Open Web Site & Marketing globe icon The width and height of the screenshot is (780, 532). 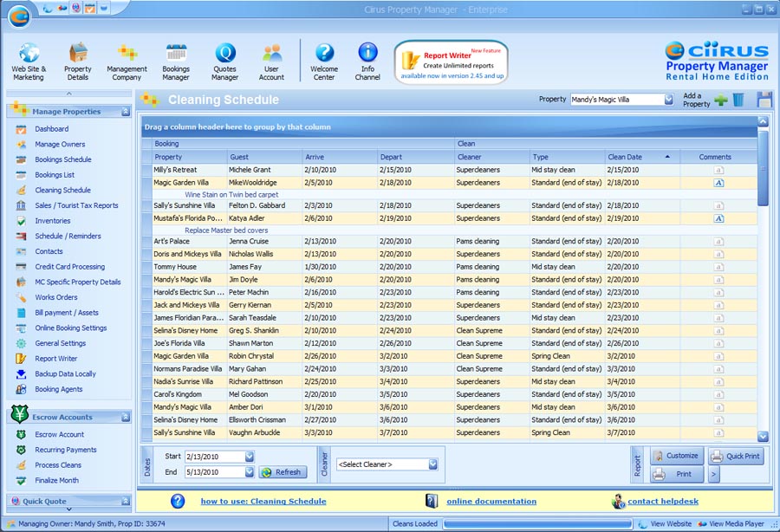29,53
